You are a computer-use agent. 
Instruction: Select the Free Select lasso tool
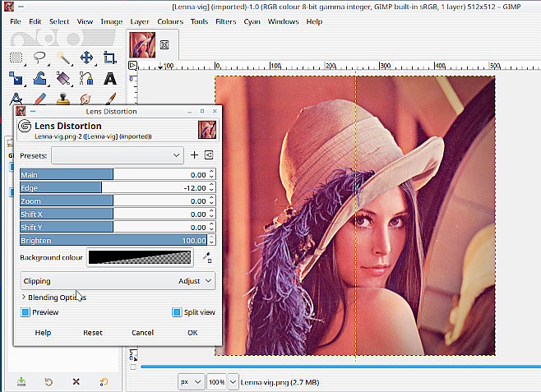pos(39,58)
